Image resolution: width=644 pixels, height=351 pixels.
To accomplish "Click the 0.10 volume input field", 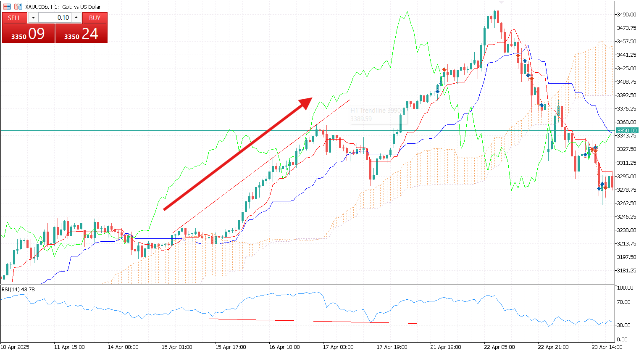I will tap(55, 18).
